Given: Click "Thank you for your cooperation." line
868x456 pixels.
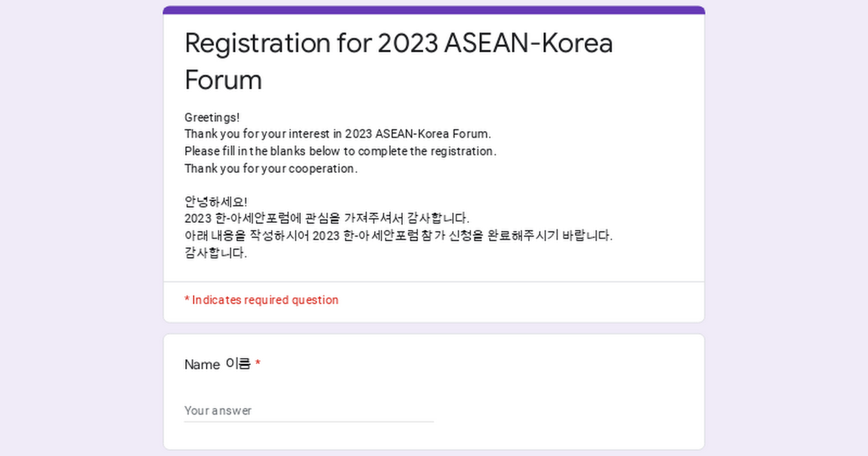Looking at the screenshot, I should [x=271, y=169].
